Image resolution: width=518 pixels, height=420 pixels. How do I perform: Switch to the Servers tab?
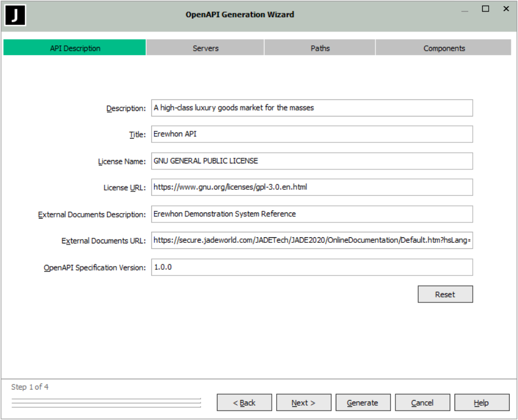tap(205, 48)
